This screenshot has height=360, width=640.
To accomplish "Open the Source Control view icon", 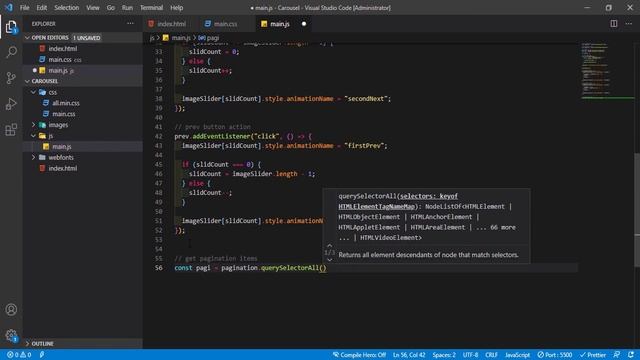I will (x=11, y=78).
